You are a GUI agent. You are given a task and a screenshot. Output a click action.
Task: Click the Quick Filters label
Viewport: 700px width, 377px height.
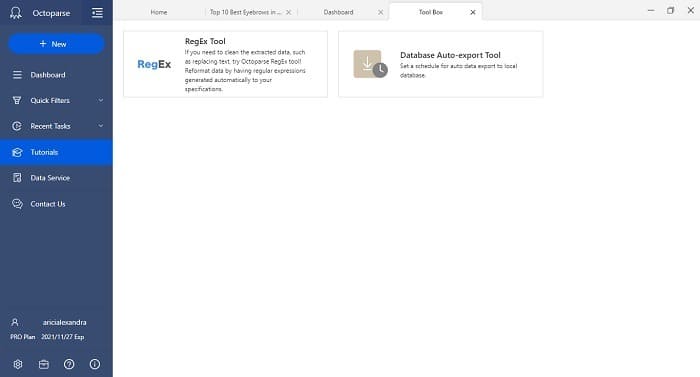point(50,101)
